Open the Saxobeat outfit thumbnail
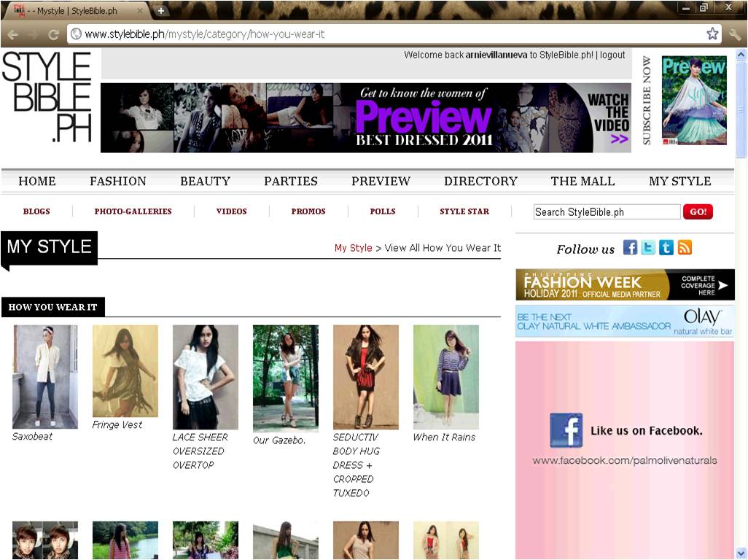The height and width of the screenshot is (560, 748). click(x=45, y=377)
